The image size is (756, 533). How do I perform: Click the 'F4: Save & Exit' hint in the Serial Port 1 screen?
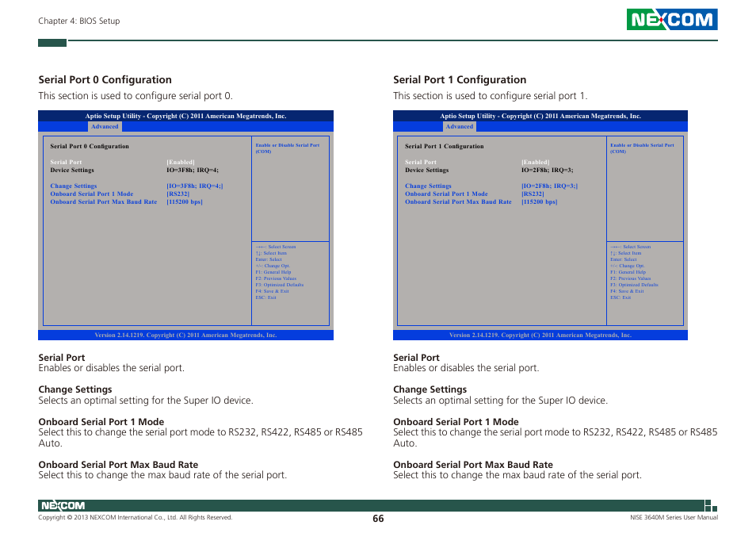tap(627, 291)
